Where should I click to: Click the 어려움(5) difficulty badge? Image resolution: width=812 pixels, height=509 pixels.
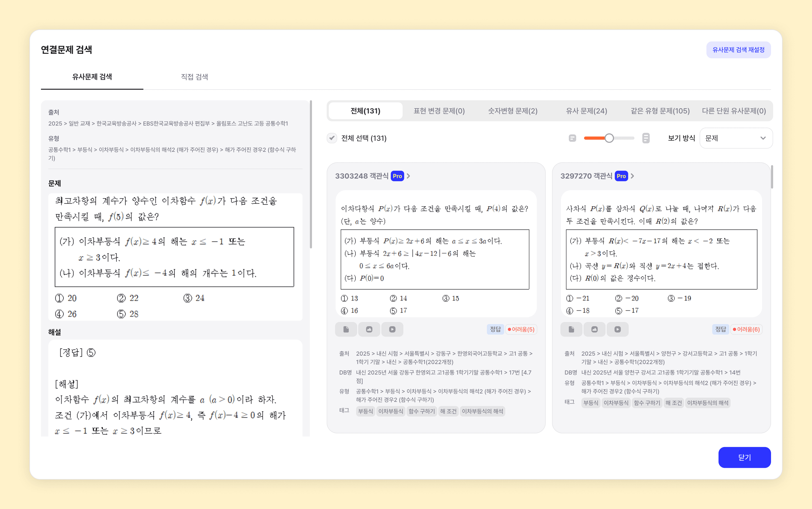[521, 329]
